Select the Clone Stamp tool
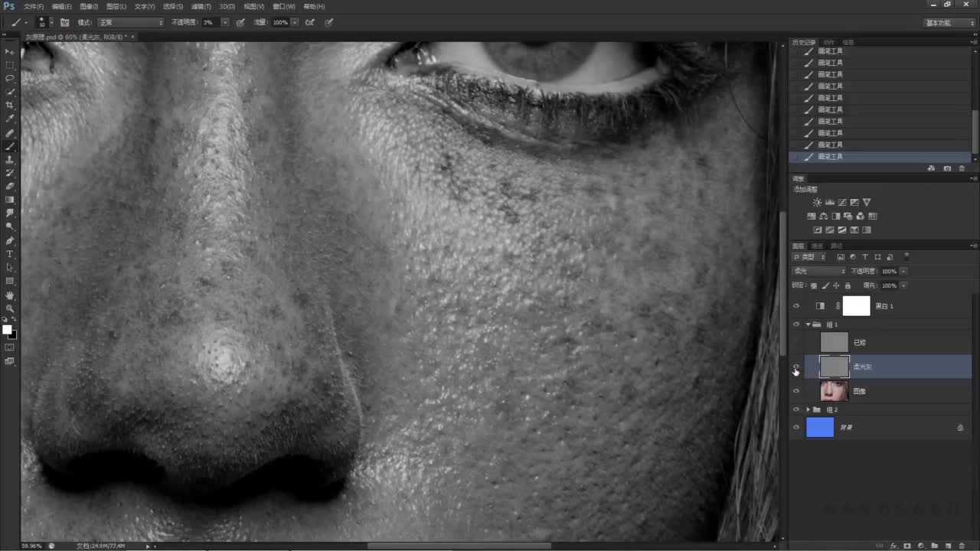 (10, 159)
